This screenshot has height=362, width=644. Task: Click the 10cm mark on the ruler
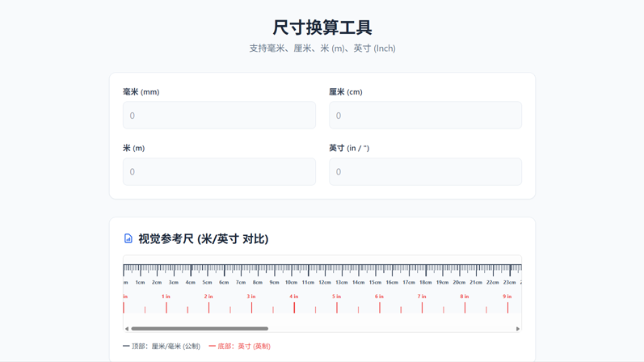[x=291, y=282]
